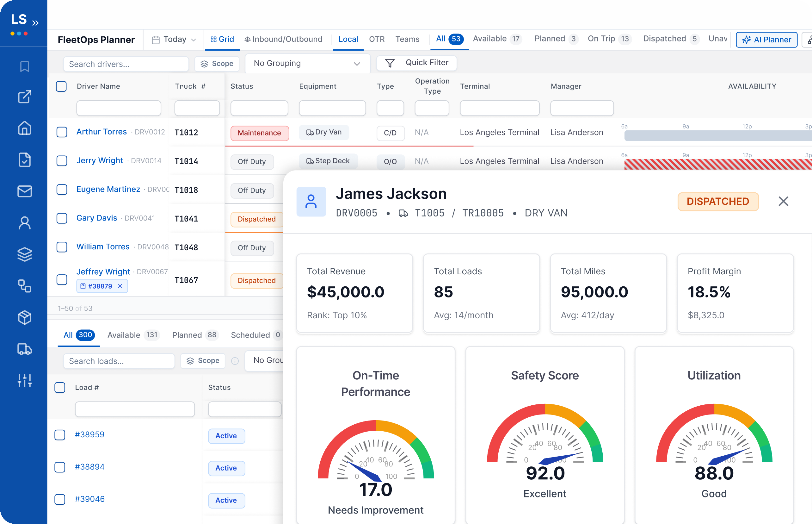This screenshot has width=812, height=524.
Task: Open truck icon in sidebar
Action: tap(24, 349)
